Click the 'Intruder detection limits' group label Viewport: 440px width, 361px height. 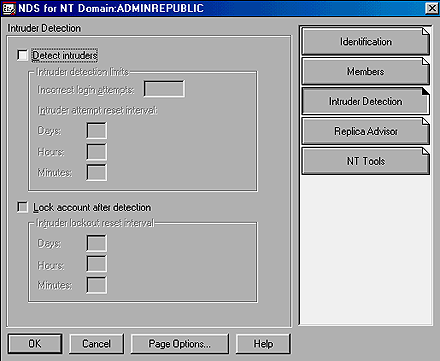tap(82, 72)
